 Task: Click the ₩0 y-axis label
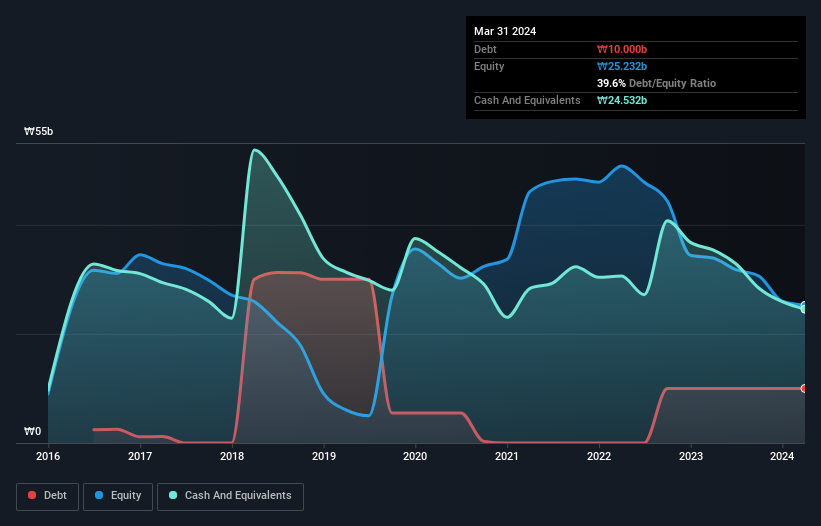pos(32,431)
